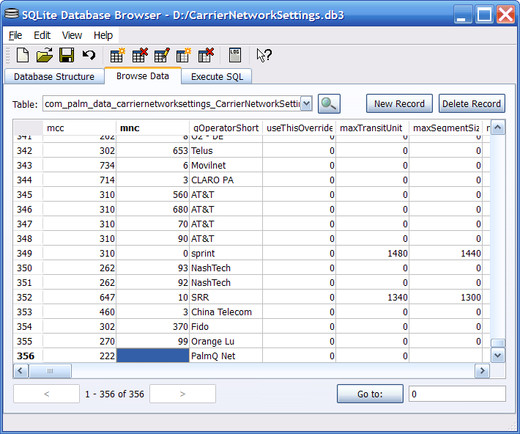Screen dimensions: 520x434
Task: Click the useThisOverride column header
Action: (x=299, y=128)
